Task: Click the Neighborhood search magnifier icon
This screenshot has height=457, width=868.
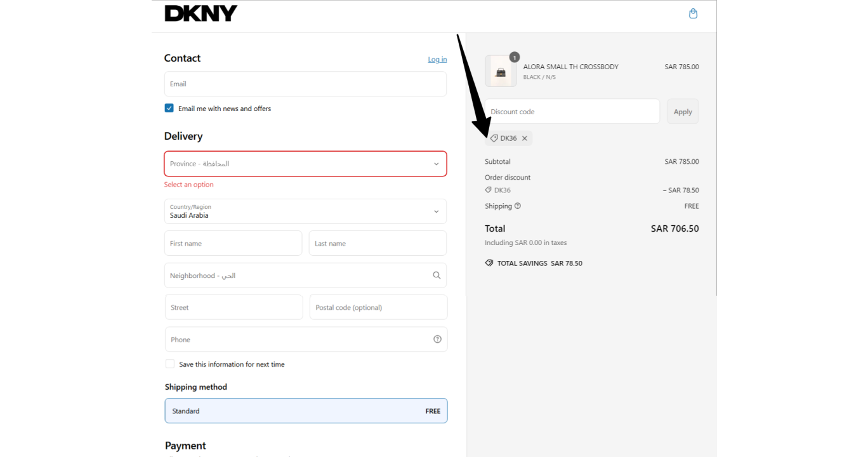Action: 437,275
